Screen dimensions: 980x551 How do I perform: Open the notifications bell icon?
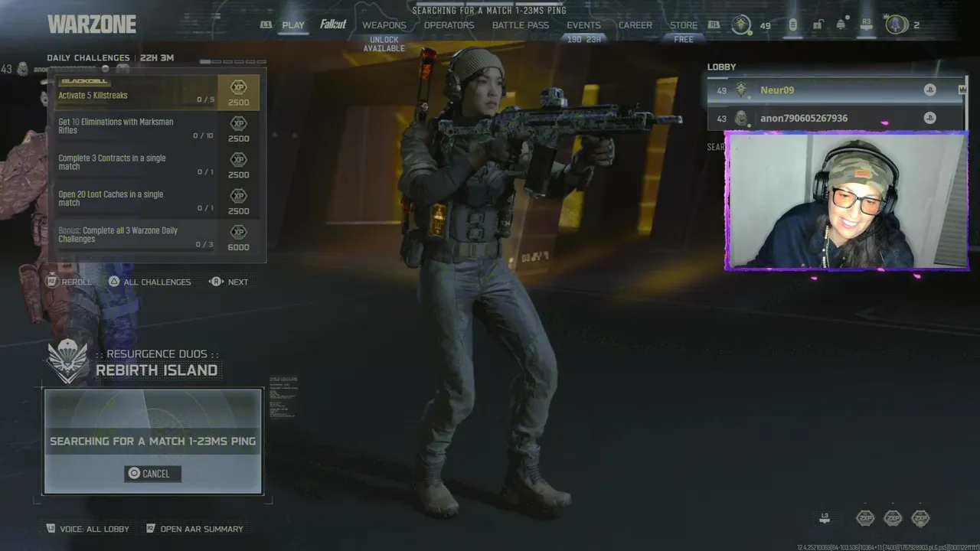click(841, 25)
